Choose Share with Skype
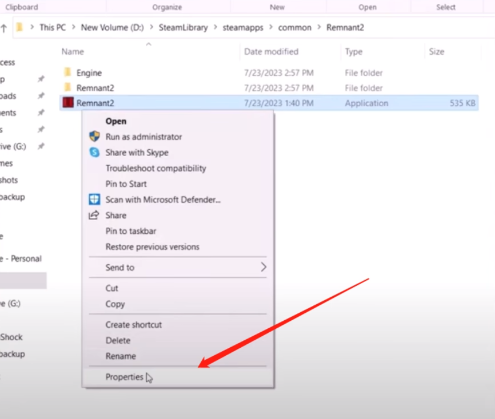495x419 pixels. (178, 152)
